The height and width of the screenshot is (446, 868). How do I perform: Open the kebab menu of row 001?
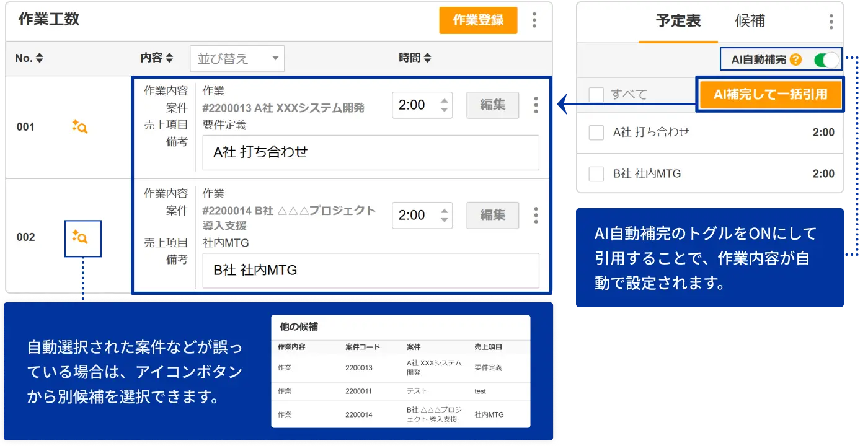536,105
